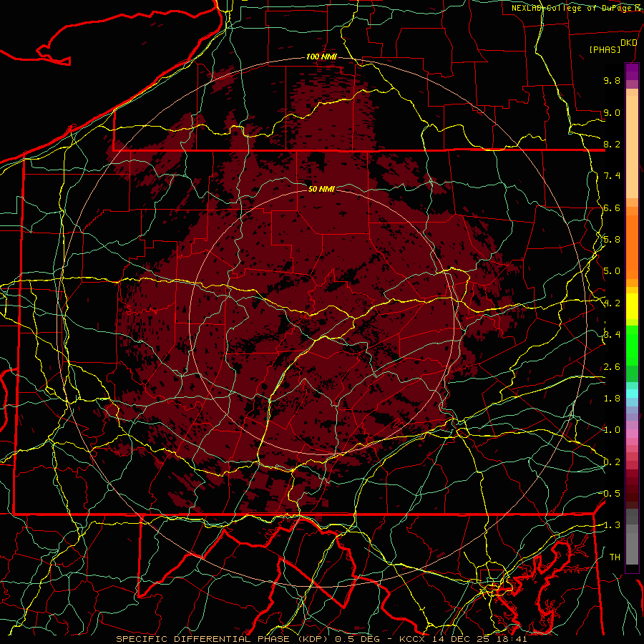The height and width of the screenshot is (644, 644).
Task: Click the [PHAS] label above color scale
Action: (x=605, y=49)
